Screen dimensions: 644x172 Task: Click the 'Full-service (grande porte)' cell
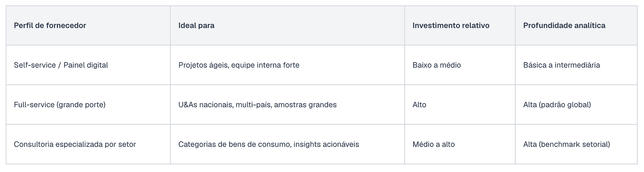point(88,105)
